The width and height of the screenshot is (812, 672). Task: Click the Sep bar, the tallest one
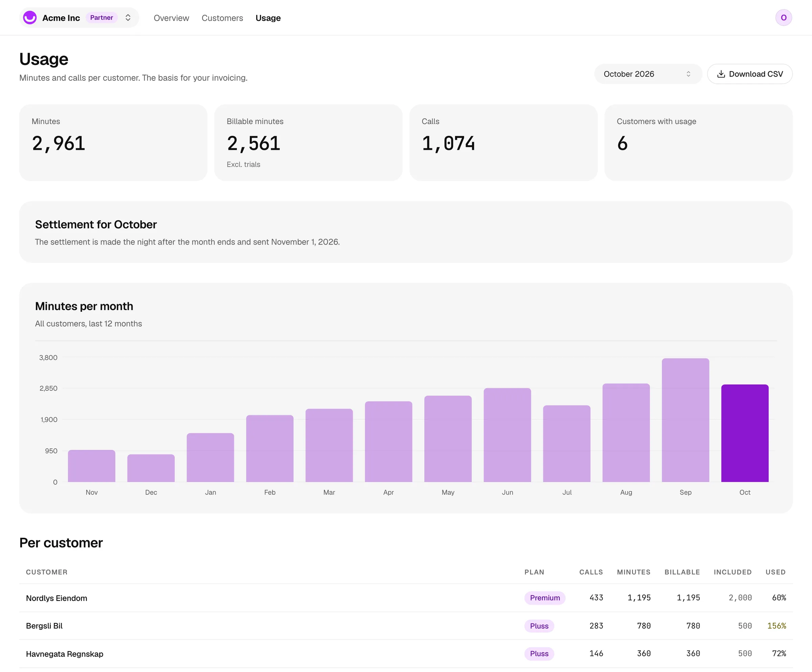click(x=685, y=420)
